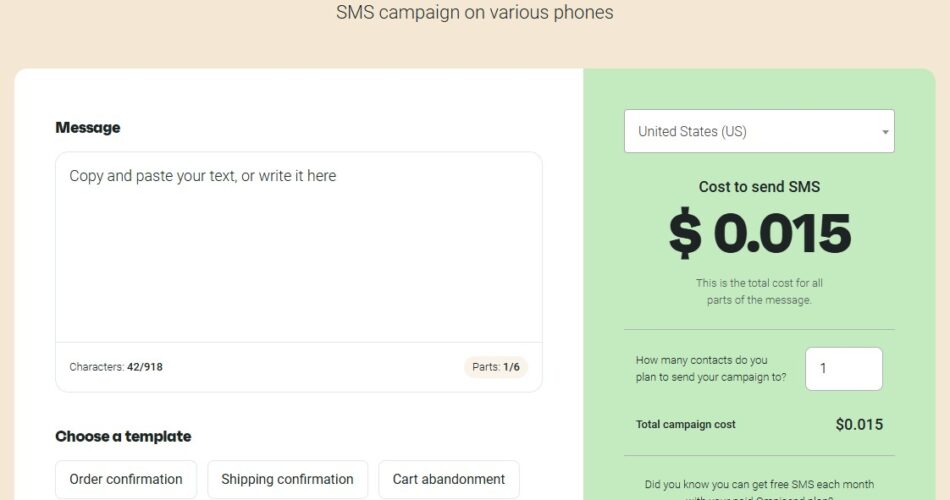Click the Message heading above the text box

[88, 128]
